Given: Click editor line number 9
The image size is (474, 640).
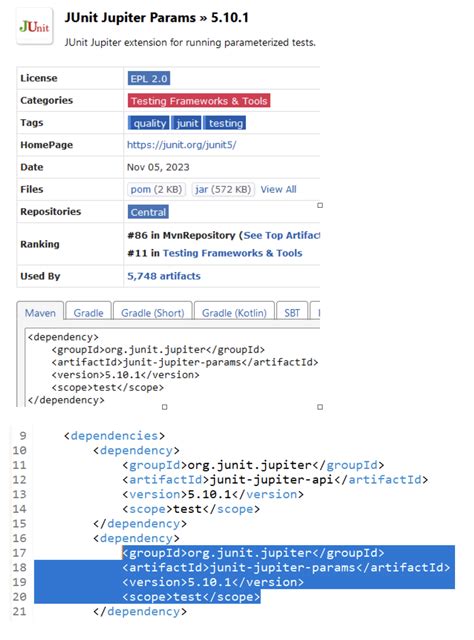Looking at the screenshot, I should (x=23, y=436).
